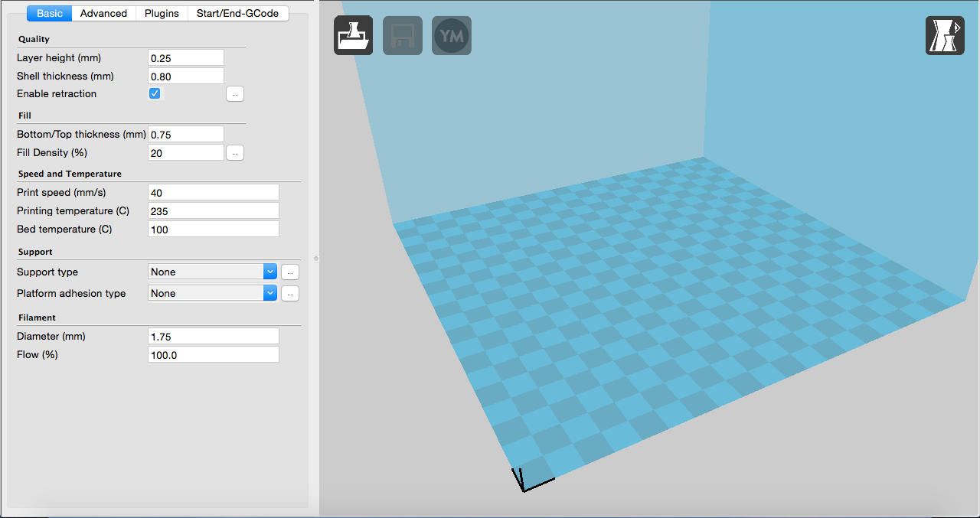This screenshot has height=518, width=980.
Task: Open the Start/End-GCode tab
Action: point(237,13)
